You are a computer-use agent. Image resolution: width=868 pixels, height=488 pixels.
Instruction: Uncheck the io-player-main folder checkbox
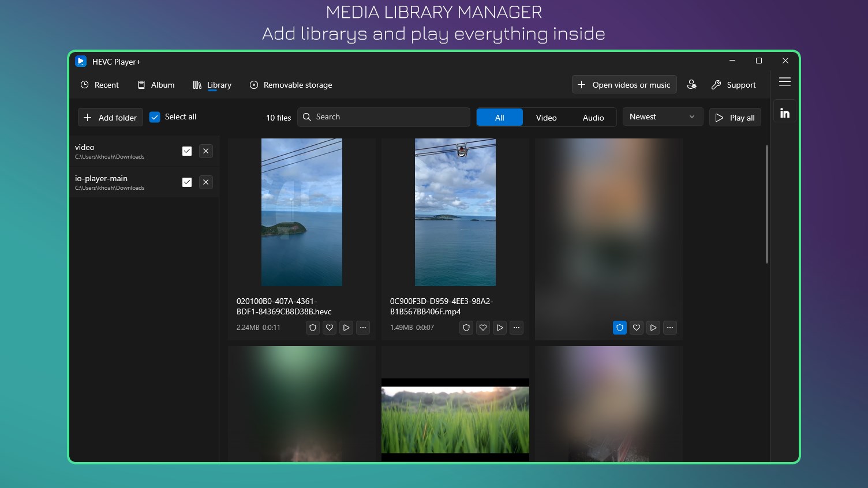click(187, 182)
